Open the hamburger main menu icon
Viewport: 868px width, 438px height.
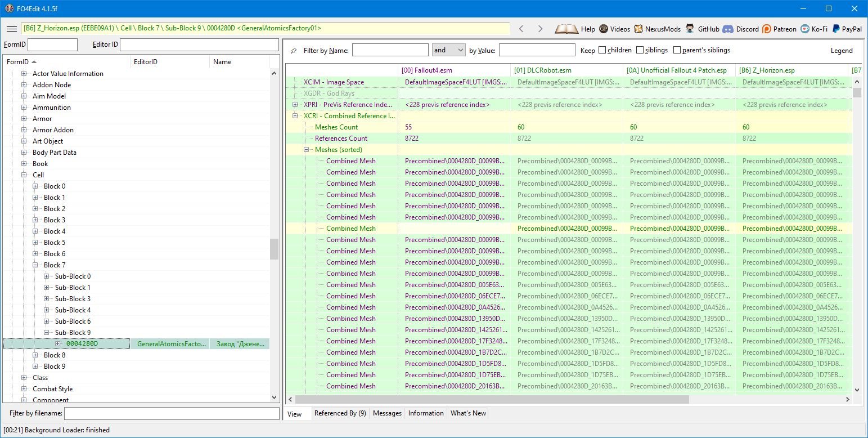click(11, 29)
